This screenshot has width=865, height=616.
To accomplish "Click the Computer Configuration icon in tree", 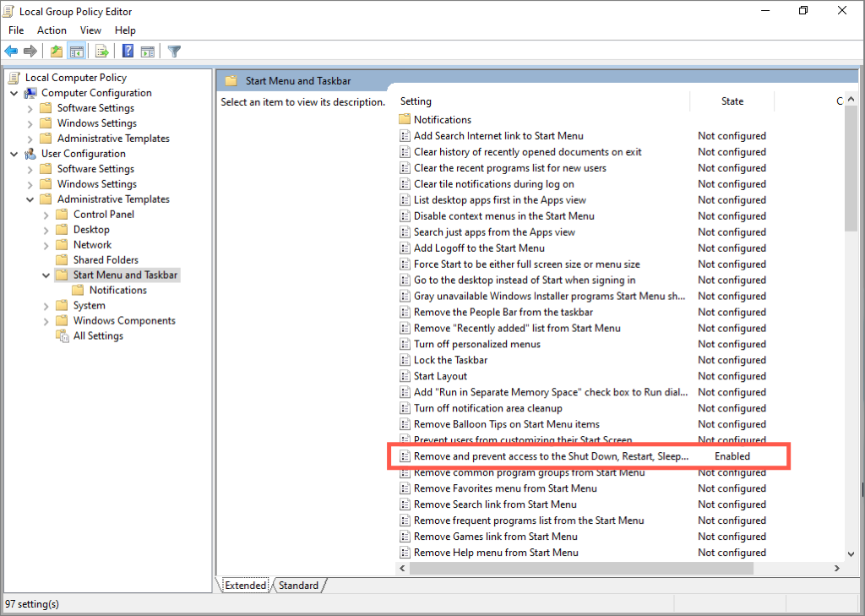I will coord(30,93).
